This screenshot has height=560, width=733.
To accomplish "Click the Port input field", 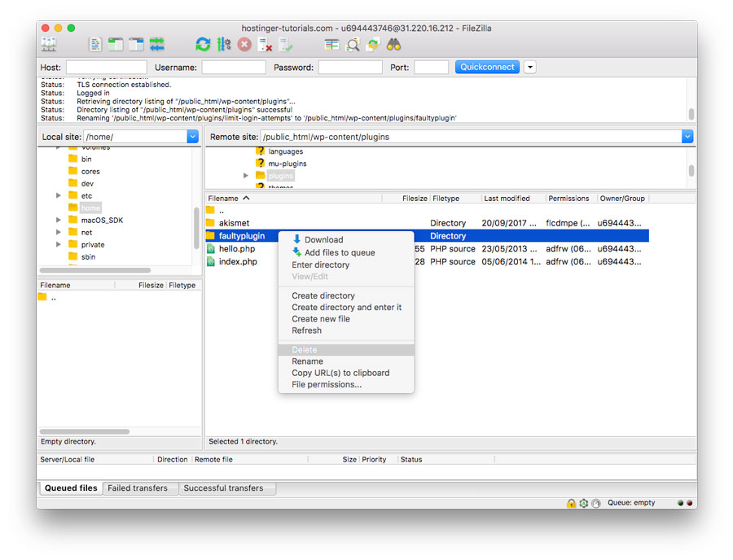I will coord(431,68).
